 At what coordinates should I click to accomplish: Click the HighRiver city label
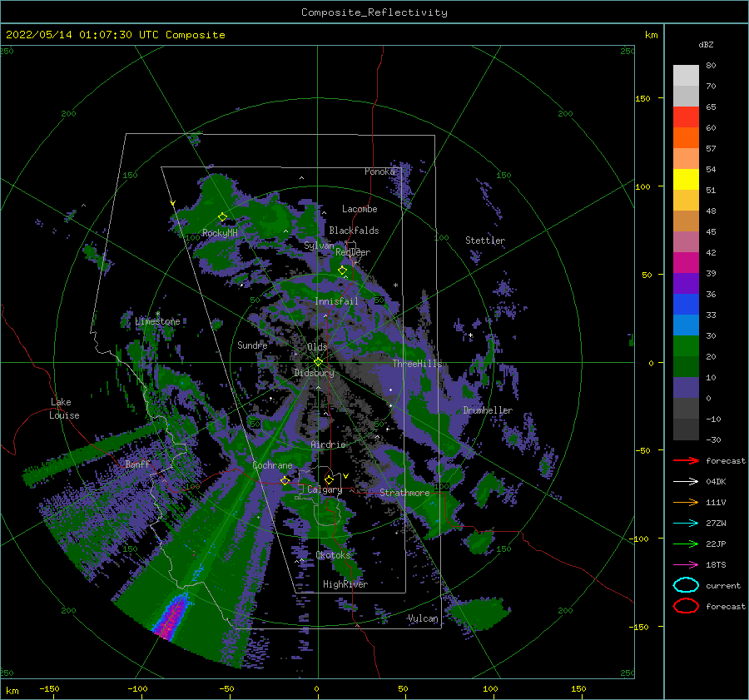(x=345, y=584)
